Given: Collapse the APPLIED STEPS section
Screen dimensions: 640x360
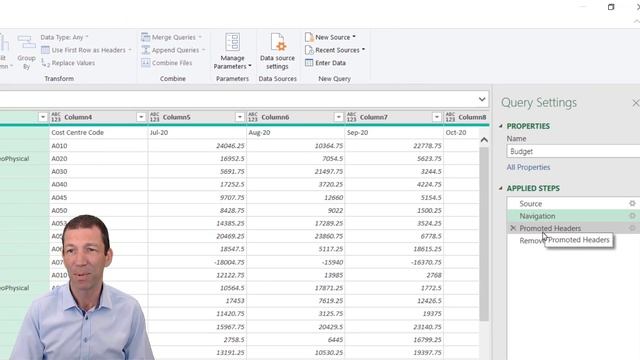Looking at the screenshot, I should (501, 188).
